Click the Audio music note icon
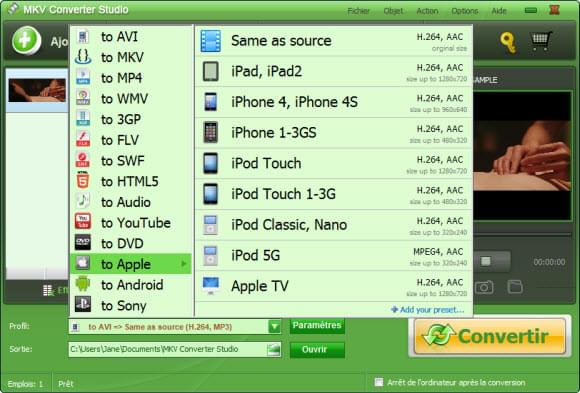 coord(83,201)
